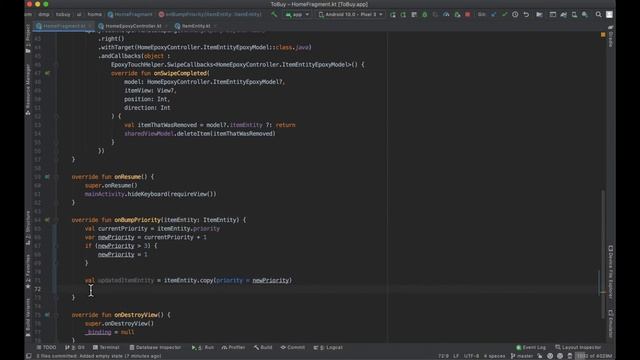
Task: Click override gutter icon beside onBumpPriority
Action: (47, 220)
